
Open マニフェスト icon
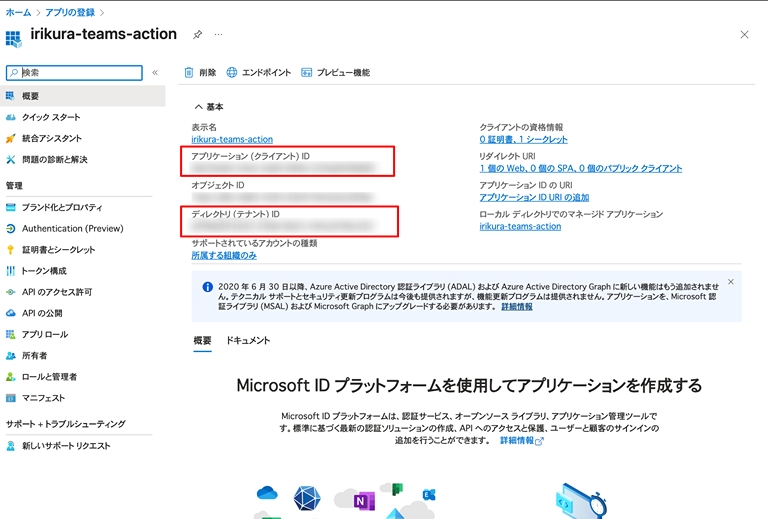[10, 398]
